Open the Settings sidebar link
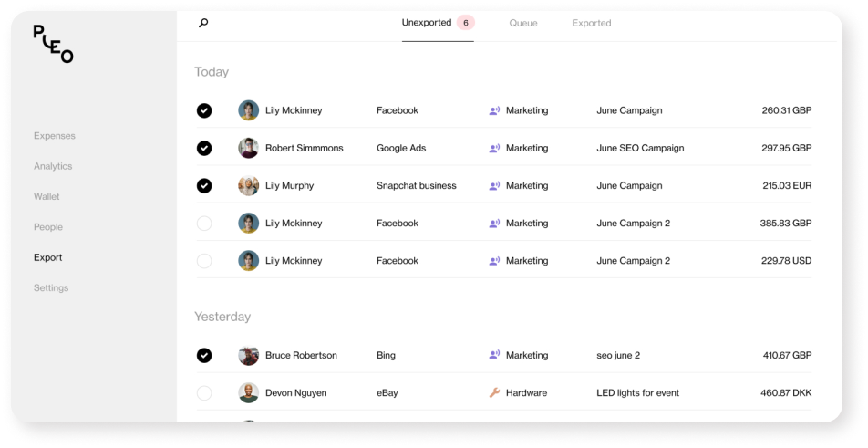The width and height of the screenshot is (868, 448). (51, 288)
